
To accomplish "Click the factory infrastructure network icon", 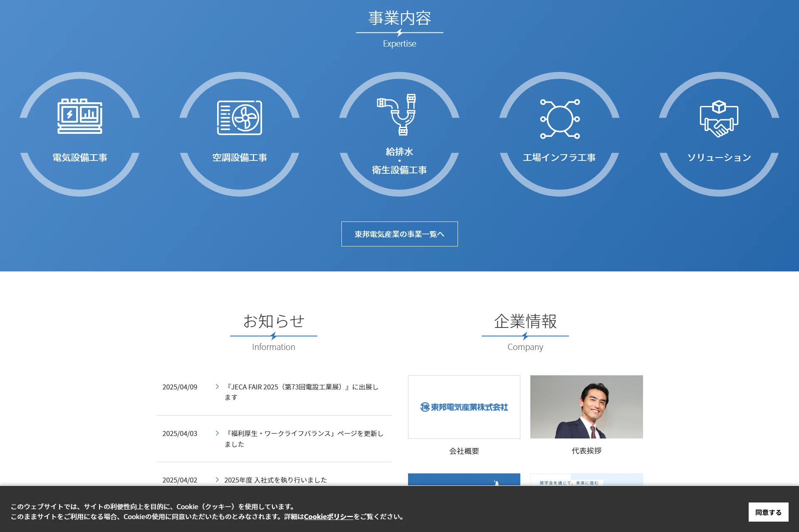I will coord(559,119).
